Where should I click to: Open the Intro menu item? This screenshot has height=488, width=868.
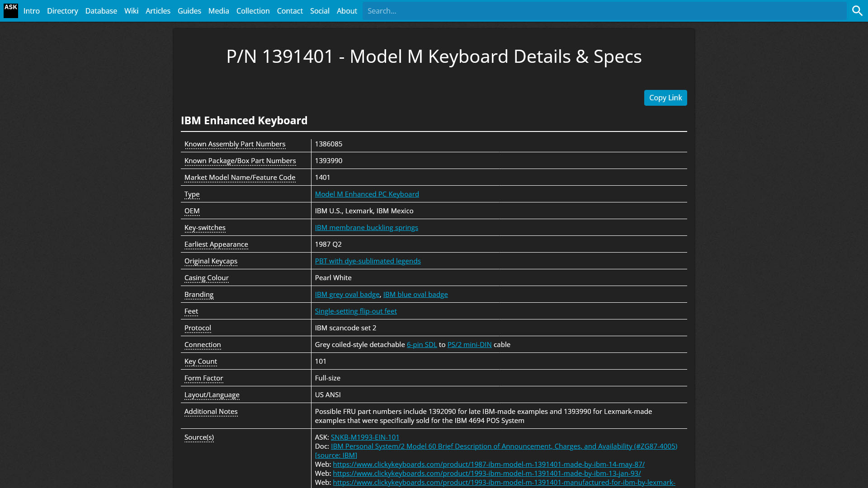[x=32, y=11]
